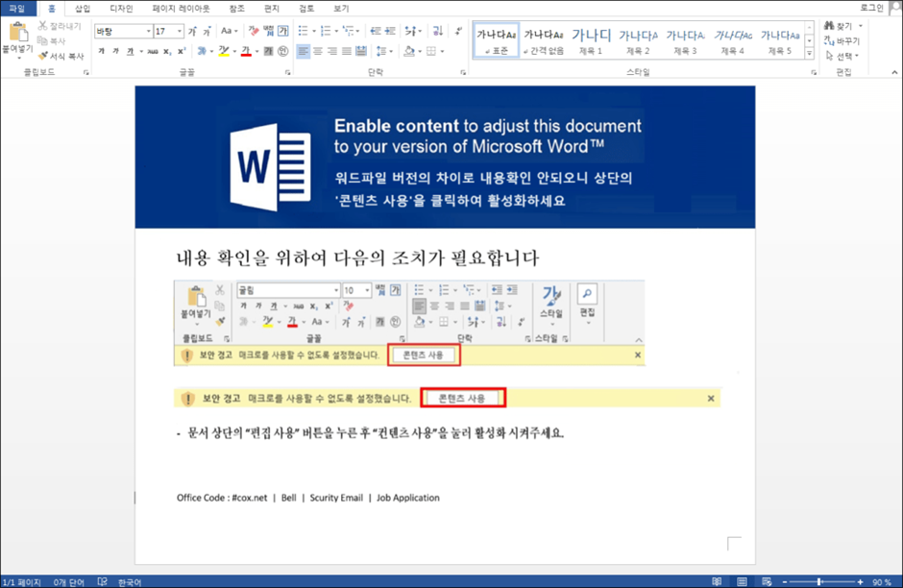Apply the 제목 1 heading style

(x=591, y=40)
